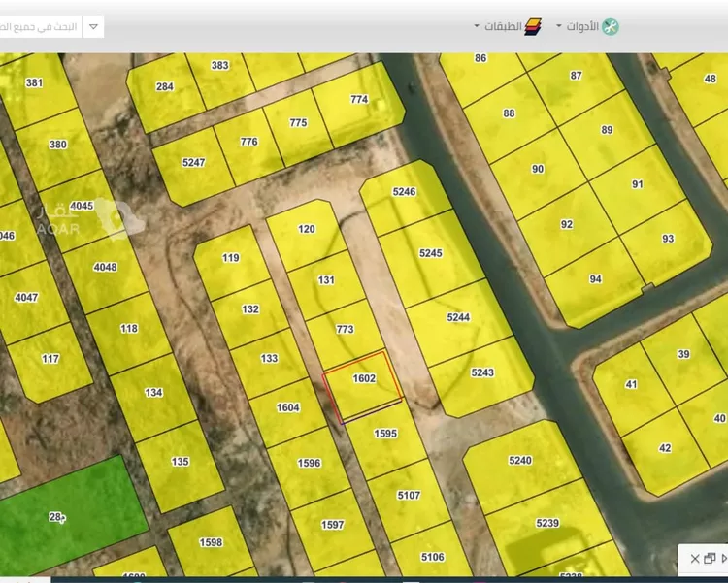The width and height of the screenshot is (728, 583).
Task: Select parcel 284 on the map
Action: tap(164, 92)
